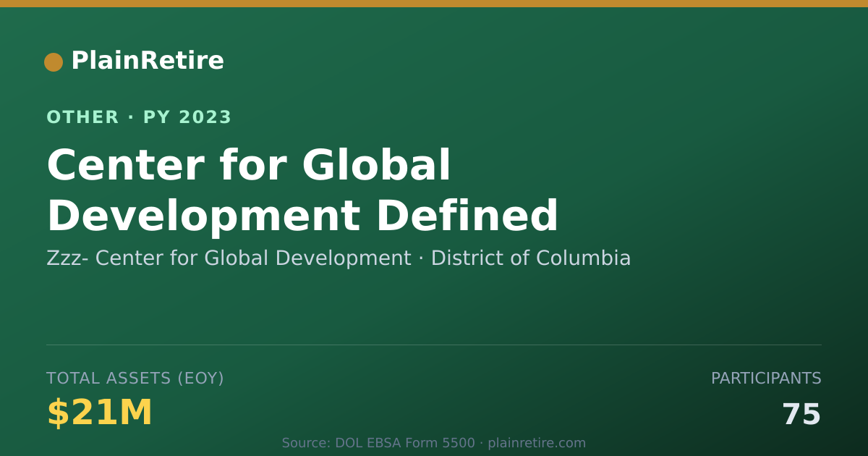Click the participants count 75
The image size is (868, 456).
(x=801, y=415)
